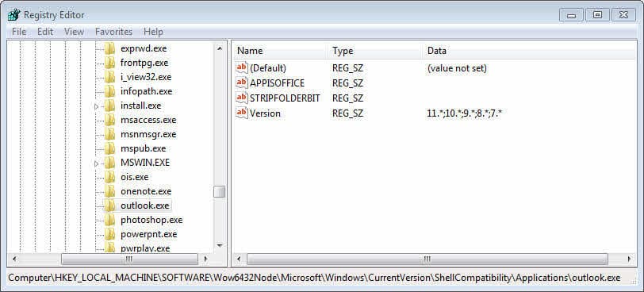Screen dimensions: 644x292
Task: Click the ois.exe folder icon
Action: point(109,177)
